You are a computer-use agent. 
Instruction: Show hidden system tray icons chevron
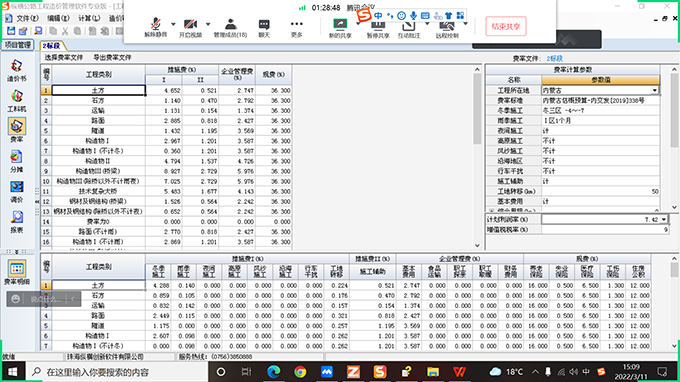click(x=535, y=372)
